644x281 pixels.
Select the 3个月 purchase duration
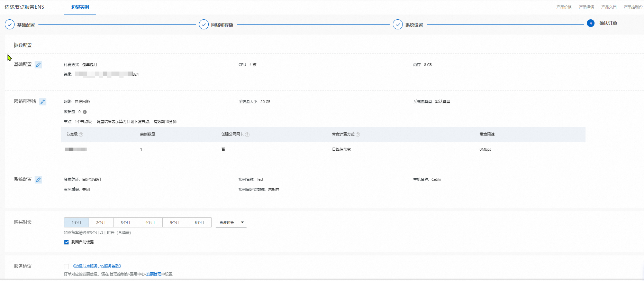point(126,223)
